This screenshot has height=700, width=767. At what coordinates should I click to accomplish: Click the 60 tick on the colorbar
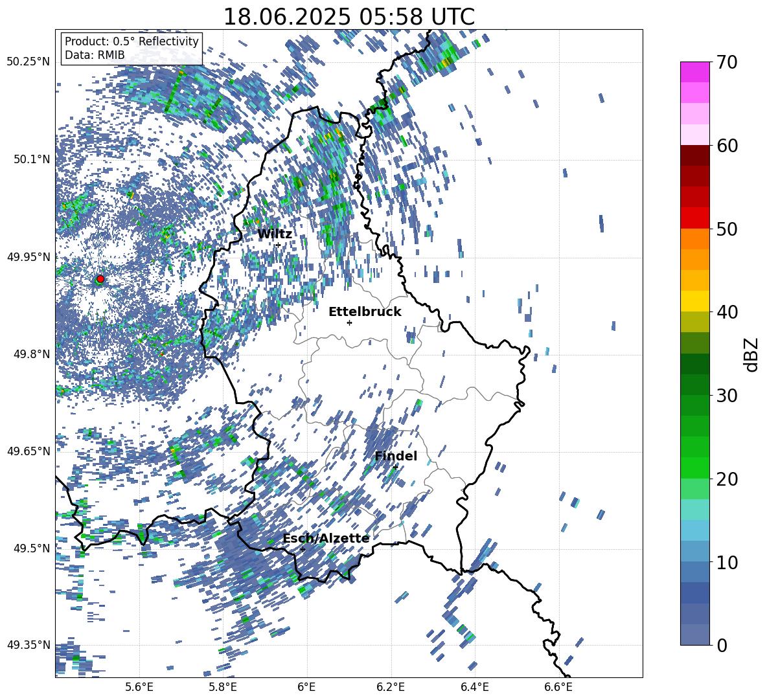tap(727, 146)
